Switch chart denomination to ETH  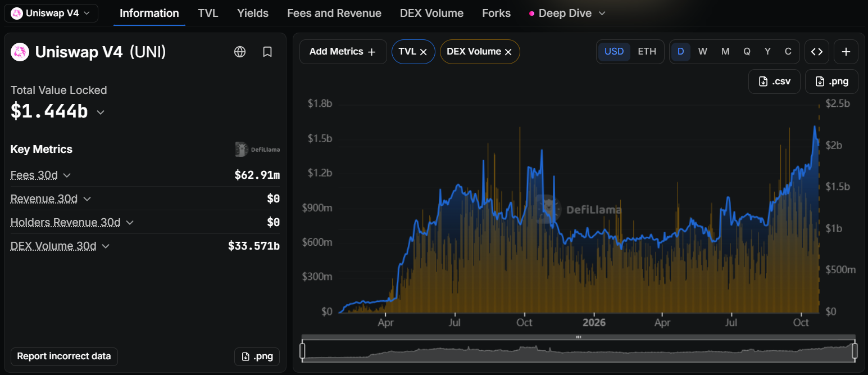click(x=647, y=52)
